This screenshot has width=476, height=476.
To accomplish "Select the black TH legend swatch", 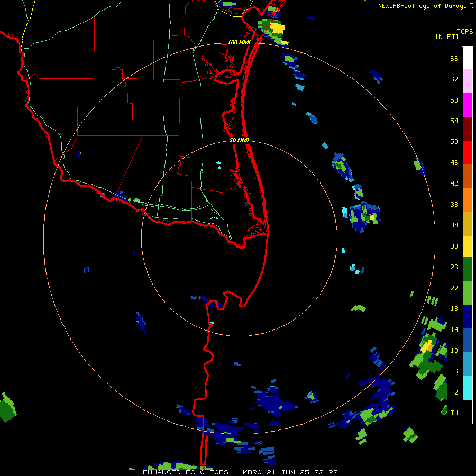I will [x=467, y=411].
